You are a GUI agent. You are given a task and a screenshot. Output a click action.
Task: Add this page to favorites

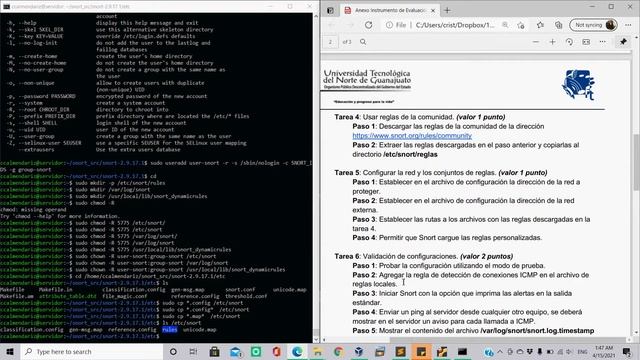521,25
